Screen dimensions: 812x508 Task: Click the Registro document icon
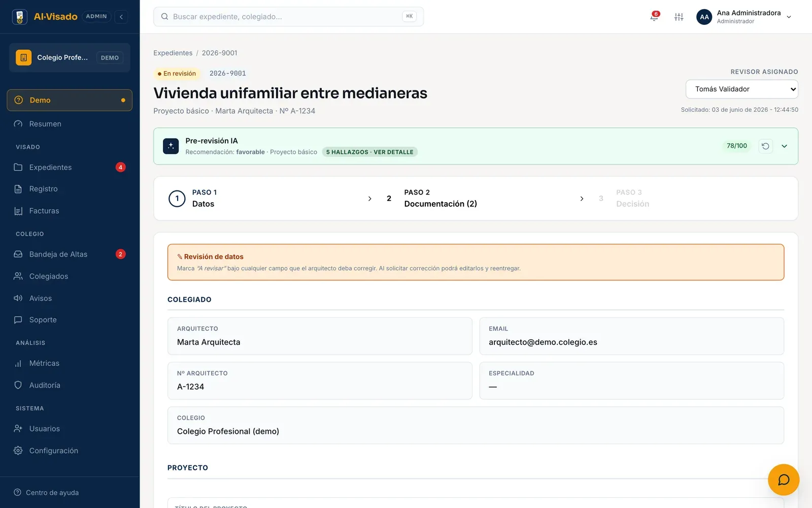click(18, 189)
